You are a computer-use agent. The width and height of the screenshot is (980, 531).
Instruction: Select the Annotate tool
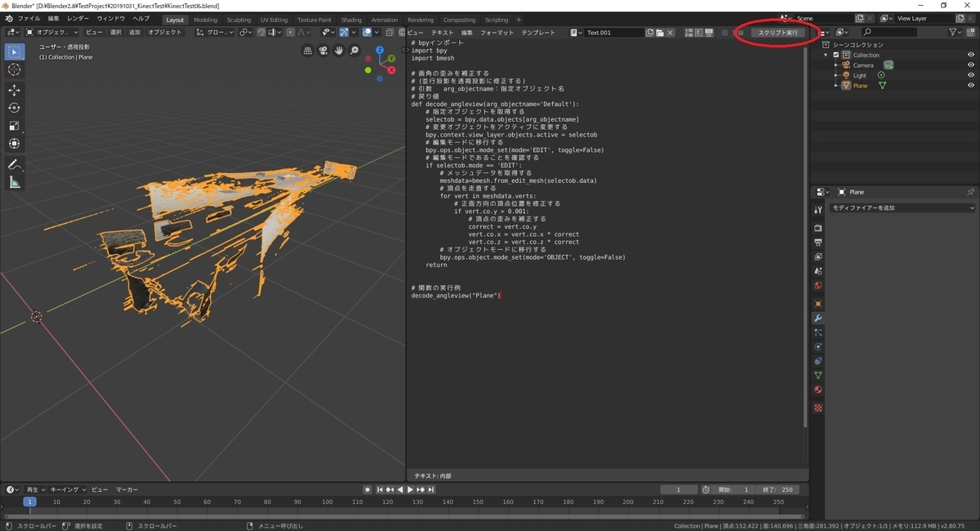(x=14, y=164)
